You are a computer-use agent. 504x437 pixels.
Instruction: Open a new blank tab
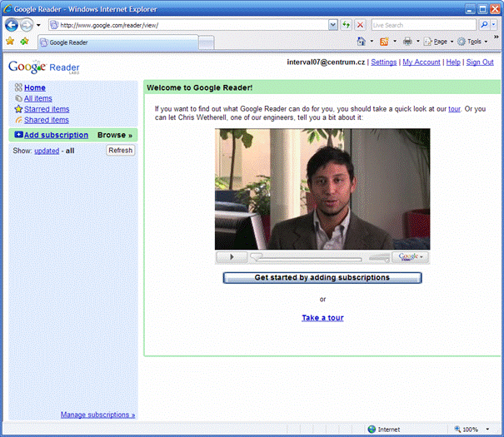pyautogui.click(x=206, y=42)
